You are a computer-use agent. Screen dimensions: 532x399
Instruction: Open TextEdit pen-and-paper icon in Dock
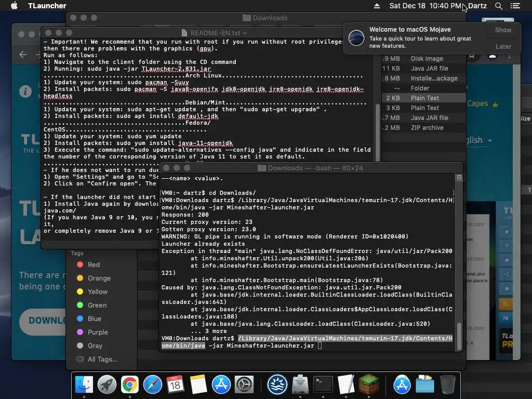(x=345, y=385)
